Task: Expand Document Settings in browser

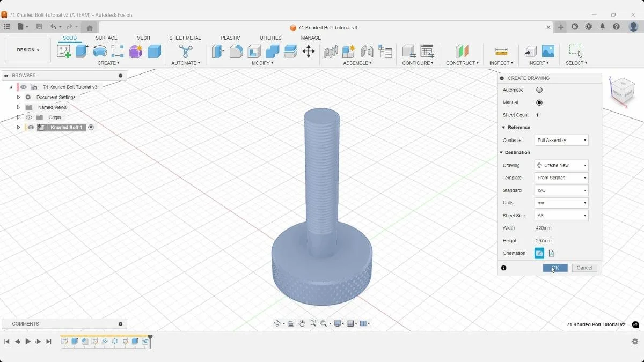Action: click(18, 97)
